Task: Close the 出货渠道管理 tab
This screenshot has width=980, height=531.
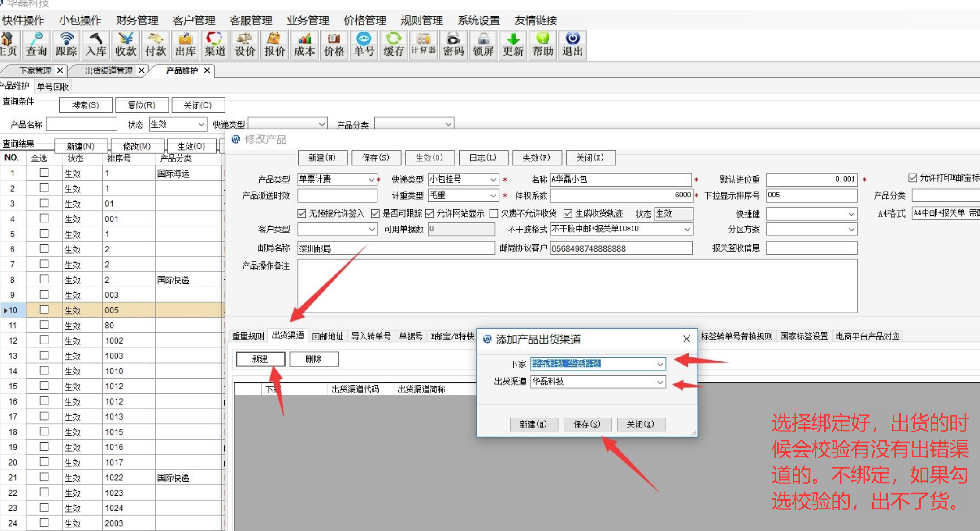Action: [x=142, y=70]
